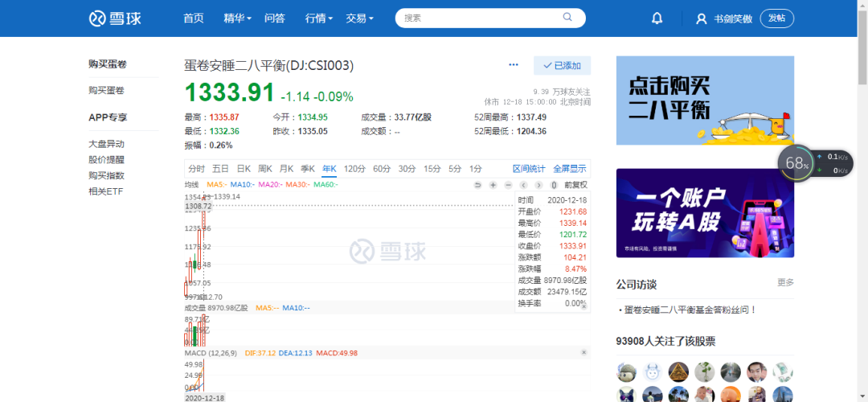Open 相关ETF in the sidebar
The width and height of the screenshot is (868, 402).
[106, 191]
